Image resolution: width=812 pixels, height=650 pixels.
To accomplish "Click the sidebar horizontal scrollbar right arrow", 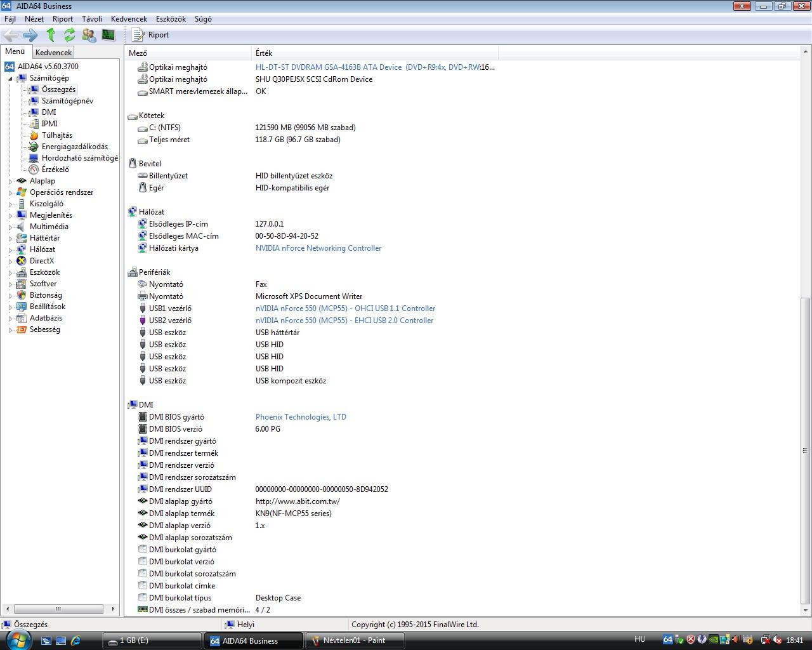I will [114, 609].
